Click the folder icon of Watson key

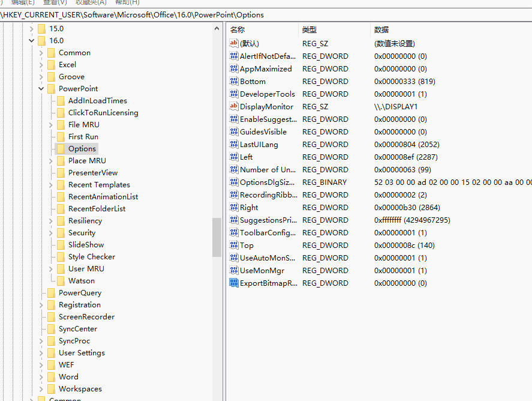[x=61, y=281]
